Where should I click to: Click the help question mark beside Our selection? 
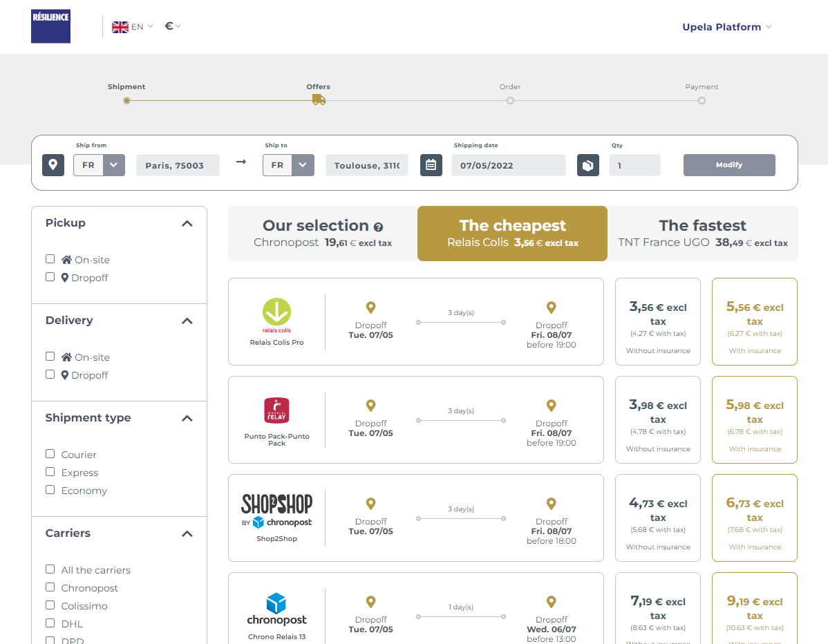point(378,227)
